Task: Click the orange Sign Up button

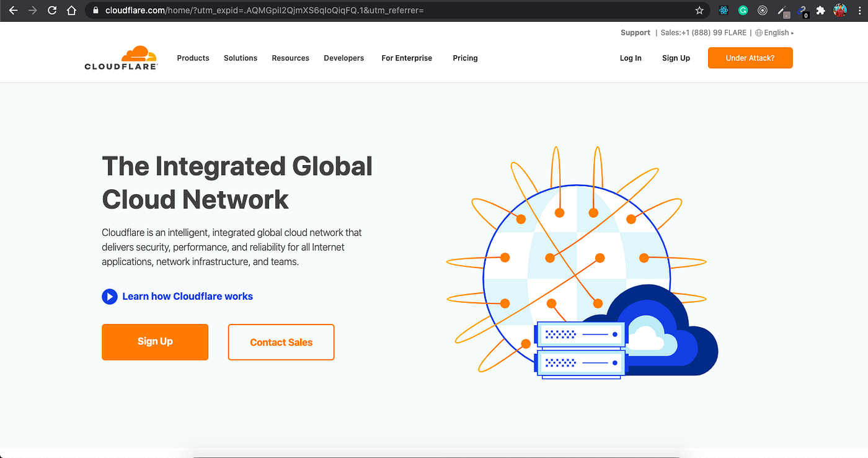Action: [154, 342]
